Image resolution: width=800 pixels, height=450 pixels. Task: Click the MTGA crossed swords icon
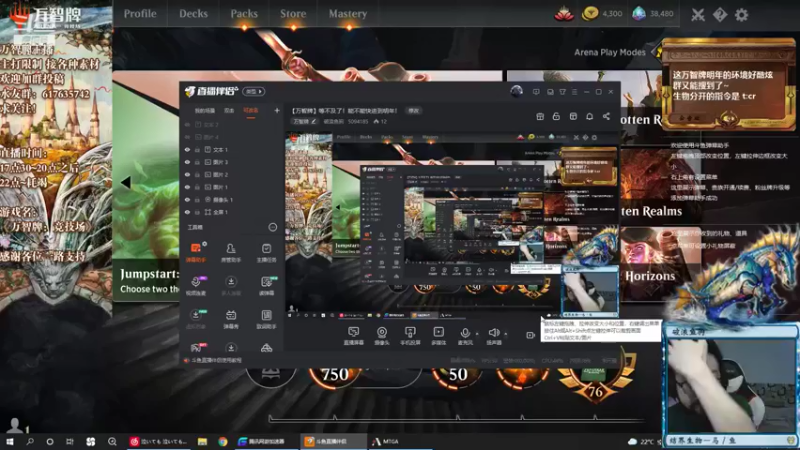pos(697,15)
